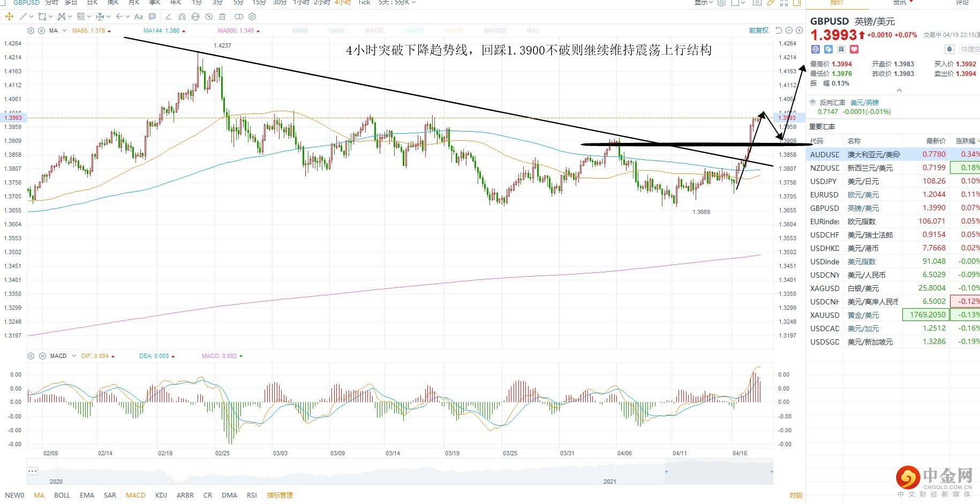Screen dimensions: 980x504
Task: Expand the shape tool dropdown arrow
Action: tap(51, 17)
